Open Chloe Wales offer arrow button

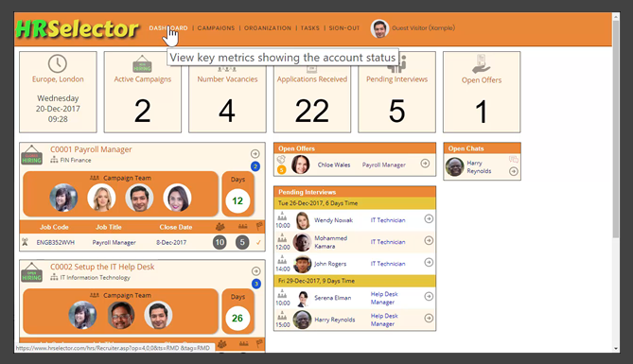(425, 164)
